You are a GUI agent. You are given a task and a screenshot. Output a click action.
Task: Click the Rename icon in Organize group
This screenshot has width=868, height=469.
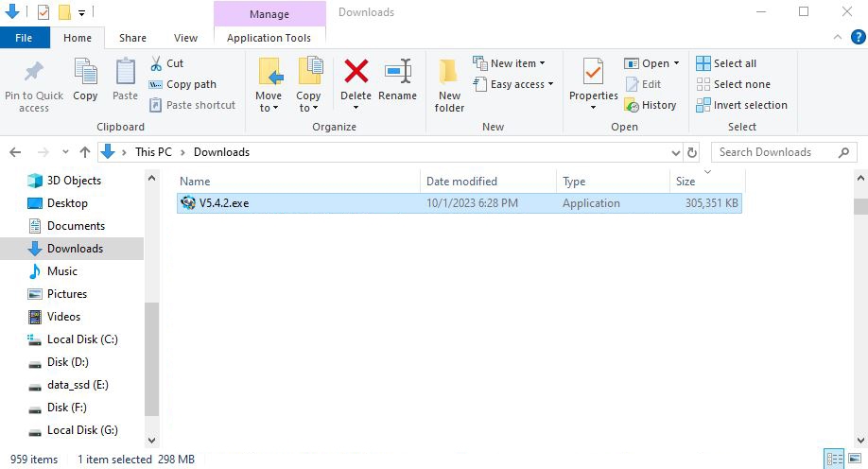(x=397, y=72)
